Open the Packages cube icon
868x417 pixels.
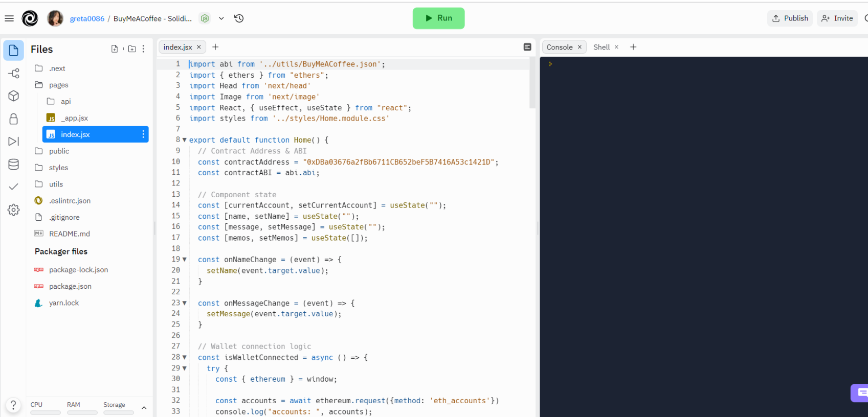[x=14, y=96]
